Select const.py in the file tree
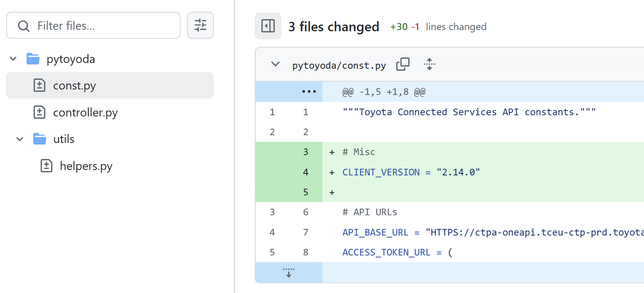 tap(74, 86)
